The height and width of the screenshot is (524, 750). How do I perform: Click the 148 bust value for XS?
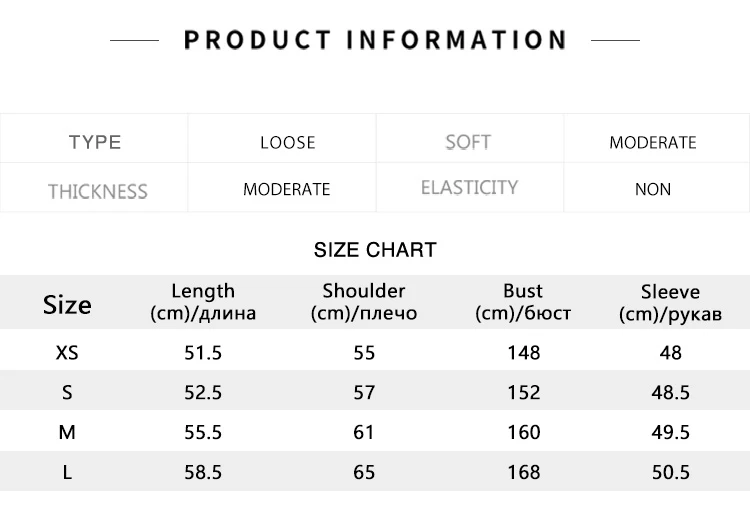pyautogui.click(x=524, y=353)
